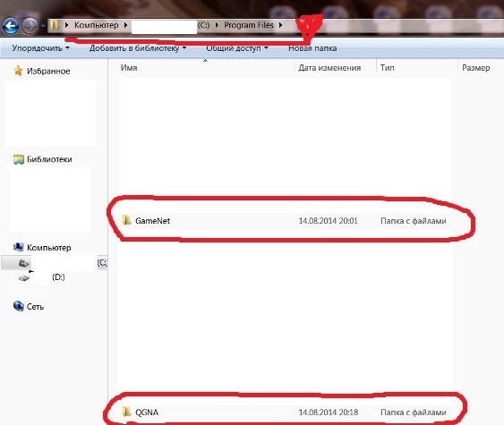This screenshot has height=425, width=504.
Task: Click the GameNet folder icon
Action: 126,220
